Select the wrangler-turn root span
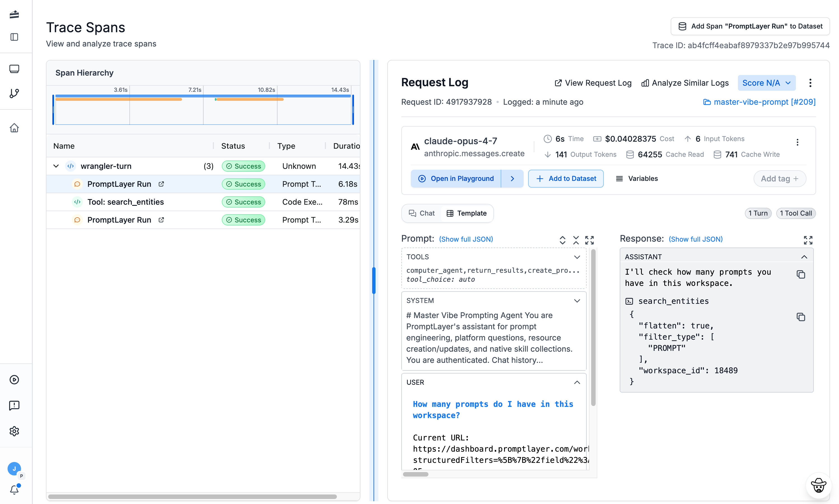This screenshot has width=839, height=504. (203, 166)
